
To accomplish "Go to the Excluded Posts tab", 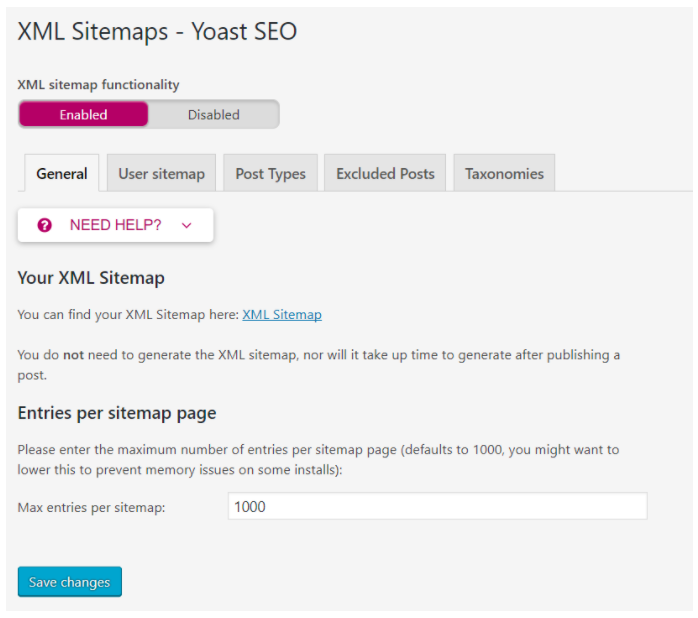I will point(385,173).
